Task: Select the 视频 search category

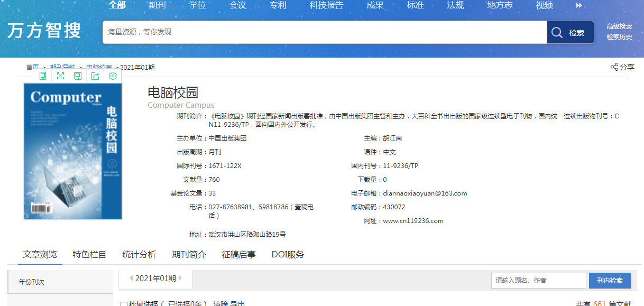Action: tap(545, 5)
